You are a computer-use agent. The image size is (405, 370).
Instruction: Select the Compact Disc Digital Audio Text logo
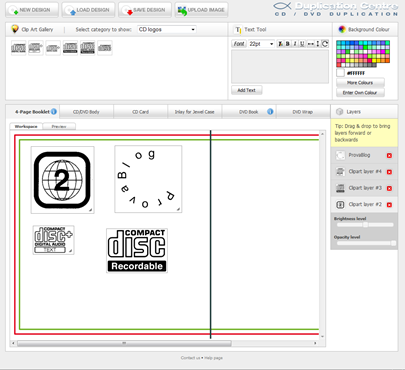pyautogui.click(x=53, y=240)
